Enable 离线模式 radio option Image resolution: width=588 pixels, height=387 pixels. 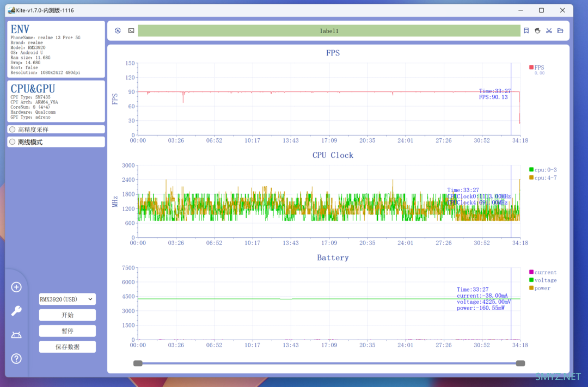pos(13,142)
